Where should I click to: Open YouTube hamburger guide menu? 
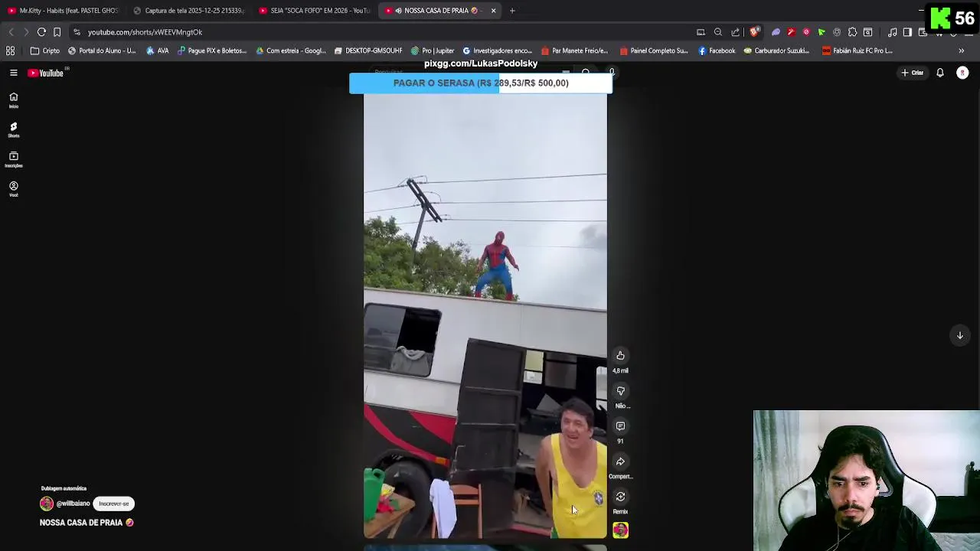click(14, 73)
